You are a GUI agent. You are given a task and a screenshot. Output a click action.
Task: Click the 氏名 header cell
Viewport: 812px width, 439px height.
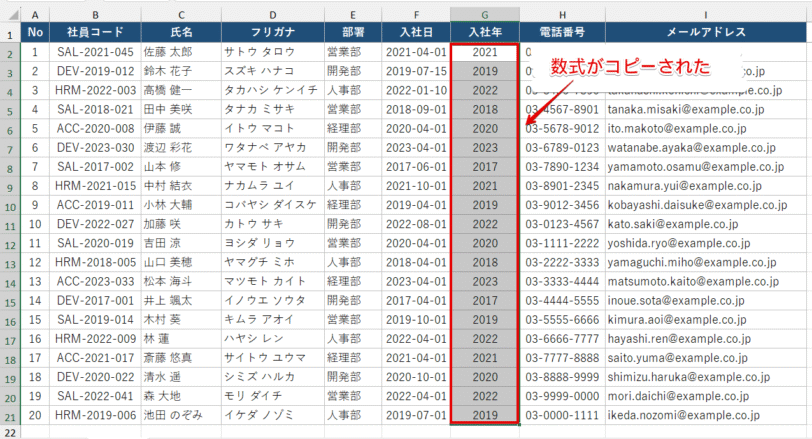[181, 32]
